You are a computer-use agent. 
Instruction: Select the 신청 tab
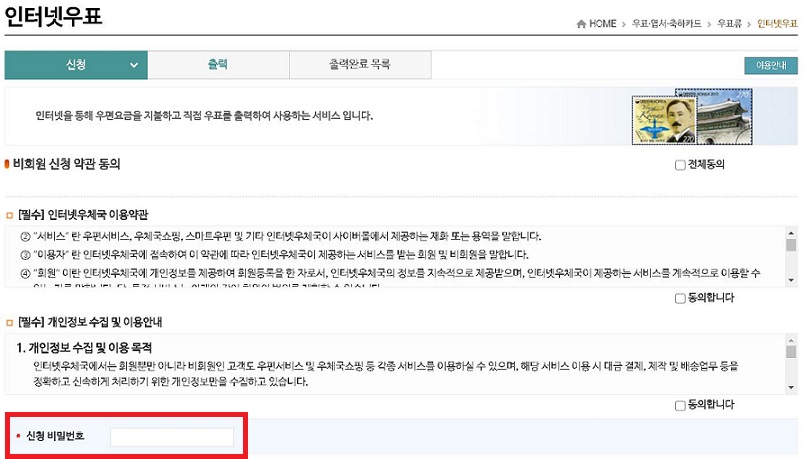point(76,65)
